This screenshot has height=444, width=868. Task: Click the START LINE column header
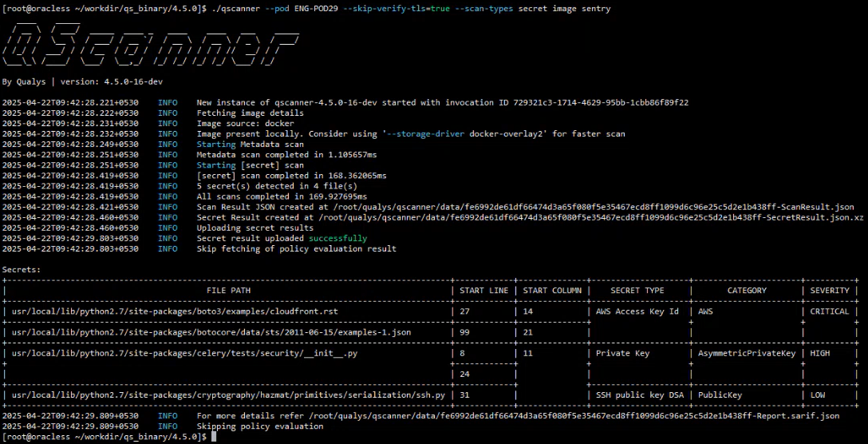[483, 291]
